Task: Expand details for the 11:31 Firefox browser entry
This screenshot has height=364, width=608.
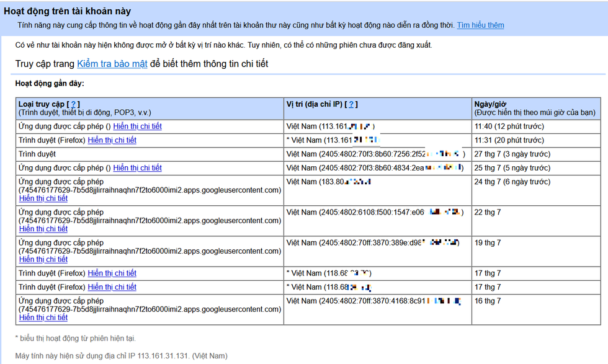Action: [112, 140]
